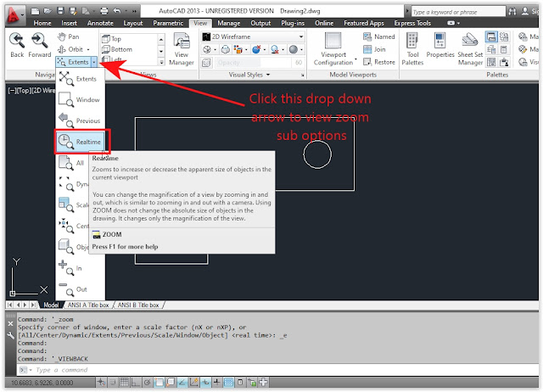Choose Zoom All from the dropdown list
Image resolution: width=543 pixels, height=392 pixels.
pos(73,163)
